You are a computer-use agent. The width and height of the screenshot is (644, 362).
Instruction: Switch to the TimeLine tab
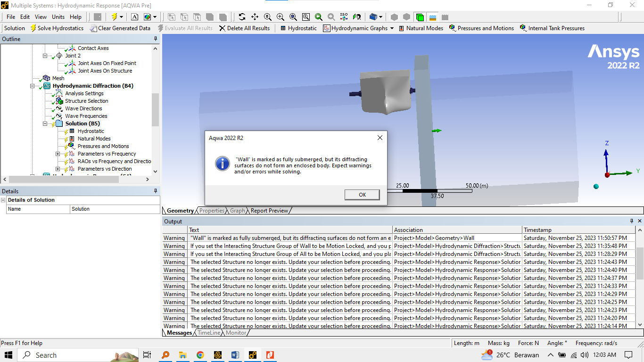pos(208,333)
